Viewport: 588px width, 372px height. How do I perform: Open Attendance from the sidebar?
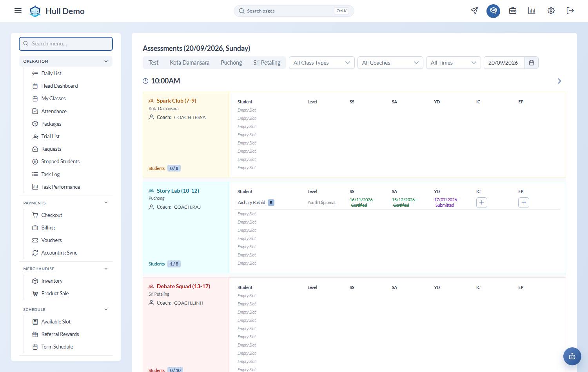tap(54, 111)
